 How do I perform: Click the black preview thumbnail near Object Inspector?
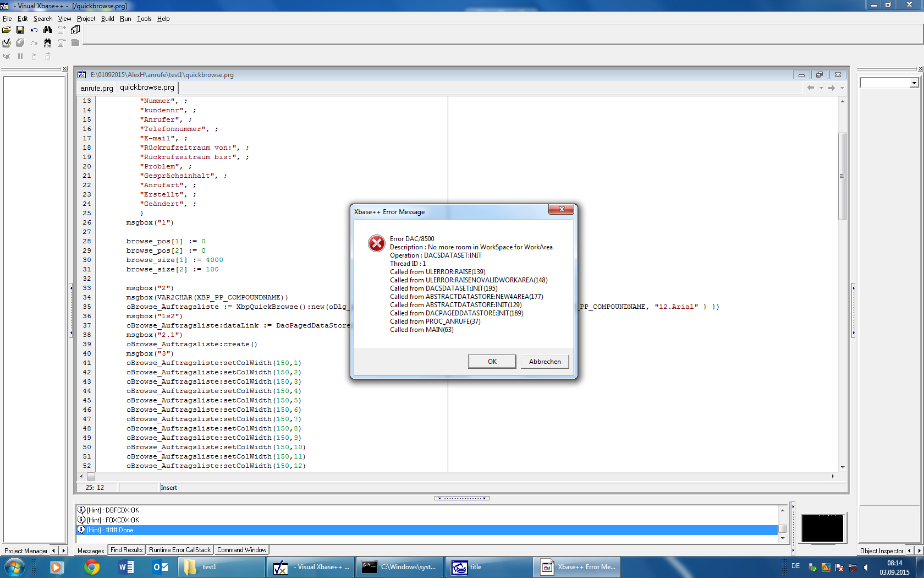click(x=822, y=528)
